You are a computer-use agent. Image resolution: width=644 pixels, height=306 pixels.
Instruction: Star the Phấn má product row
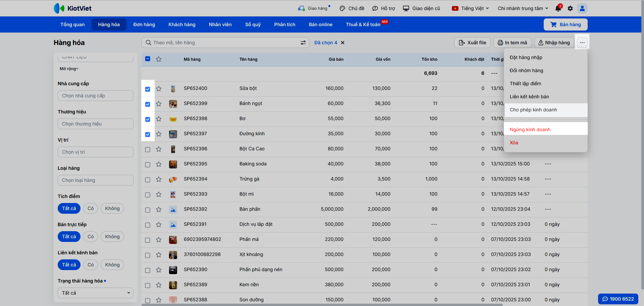pos(159,240)
